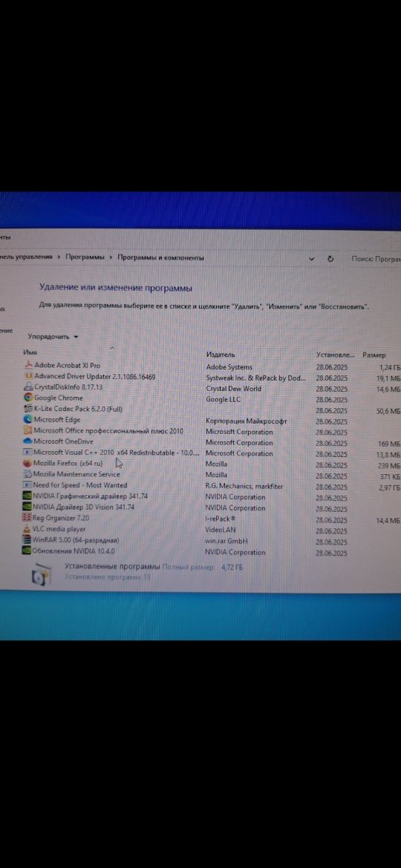This screenshot has width=401, height=868.
Task: Click the Adobe Acrobat XI Pro icon
Action: 29,365
